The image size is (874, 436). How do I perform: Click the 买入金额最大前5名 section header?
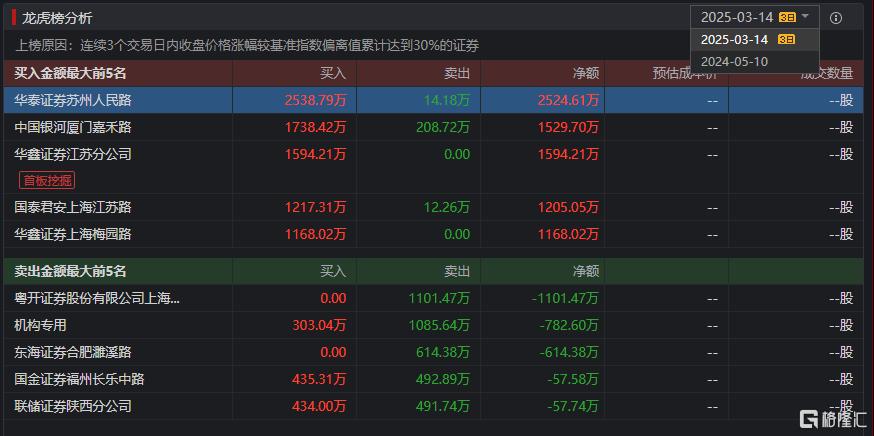pyautogui.click(x=71, y=73)
